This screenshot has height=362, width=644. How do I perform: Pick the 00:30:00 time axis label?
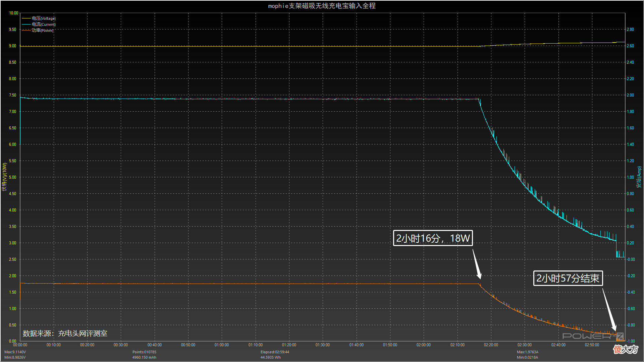tap(121, 345)
